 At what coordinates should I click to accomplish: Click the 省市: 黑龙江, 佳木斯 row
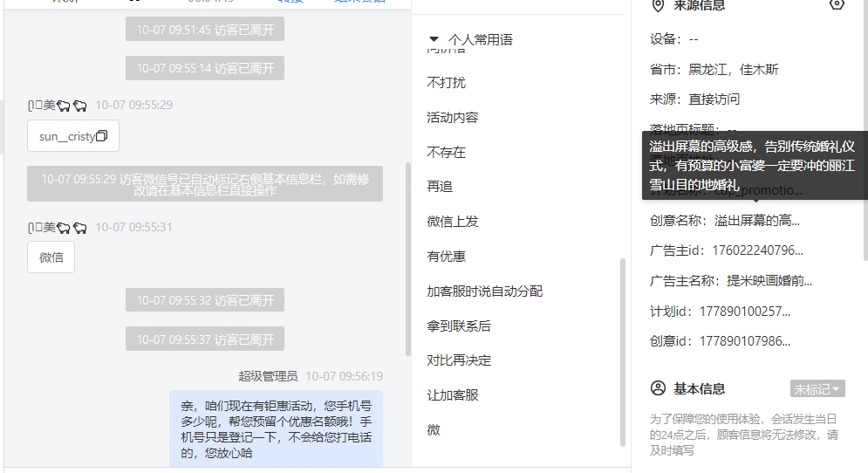pos(714,70)
